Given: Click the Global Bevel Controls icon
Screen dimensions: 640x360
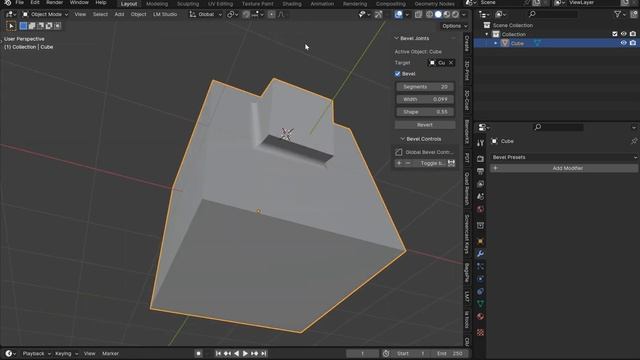Looking at the screenshot, I should (x=399, y=152).
